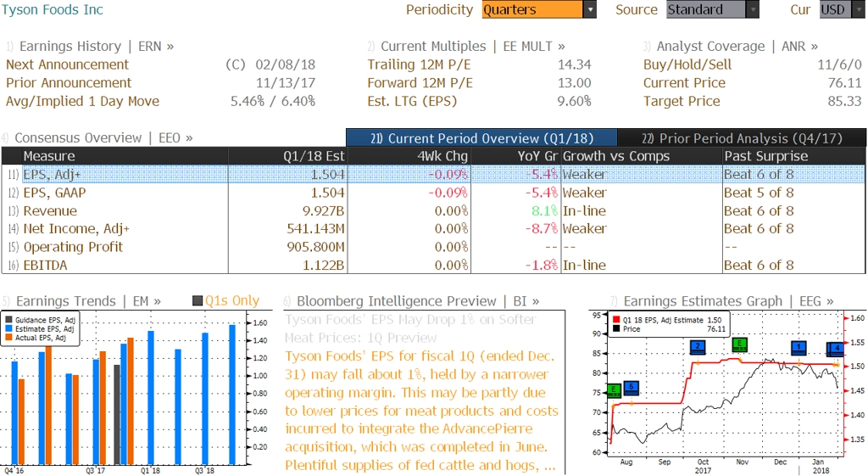The height and width of the screenshot is (476, 868).
Task: Click the Tyson Foods Inc title
Action: 53,9
